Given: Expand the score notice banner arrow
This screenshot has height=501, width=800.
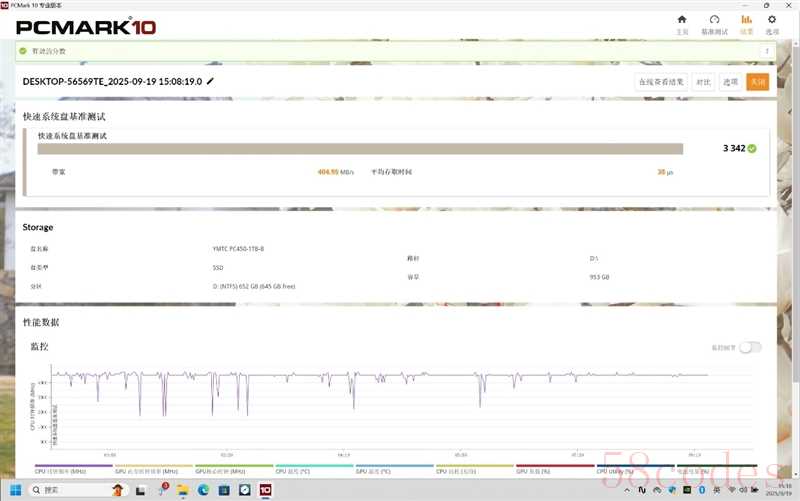Looking at the screenshot, I should pos(768,50).
